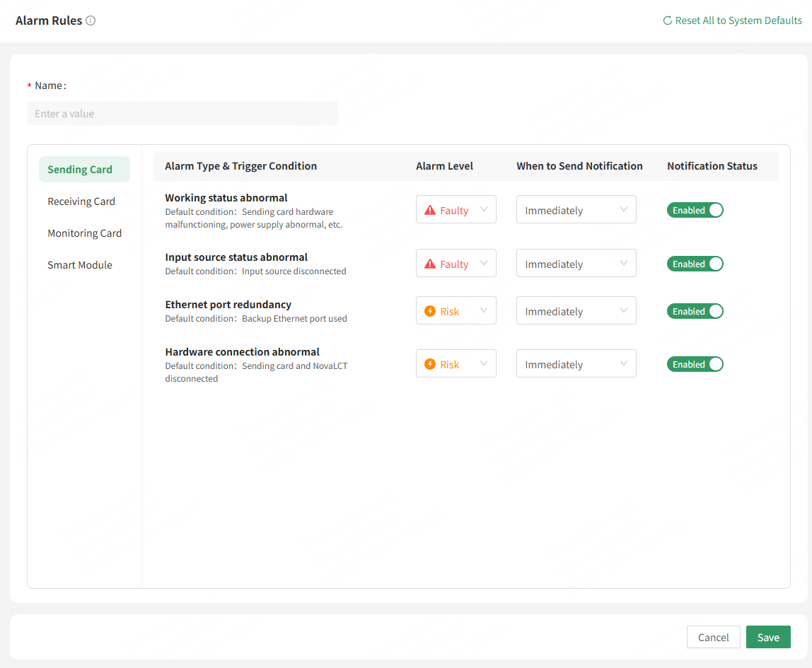Open the notification timing dropdown for Working status

tap(576, 210)
